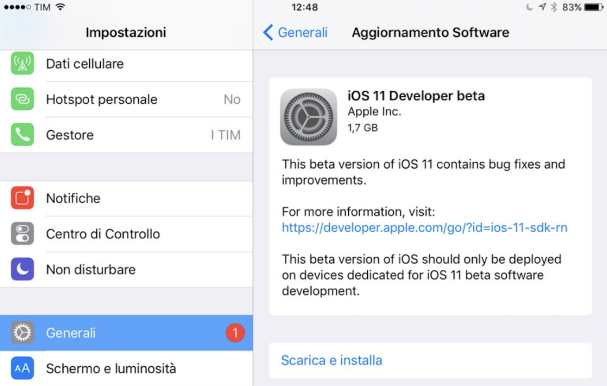Open Schermo e luminosità settings

[126, 368]
